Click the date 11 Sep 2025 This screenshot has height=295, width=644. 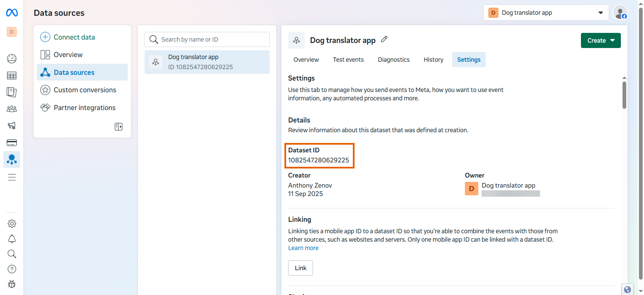pyautogui.click(x=306, y=194)
